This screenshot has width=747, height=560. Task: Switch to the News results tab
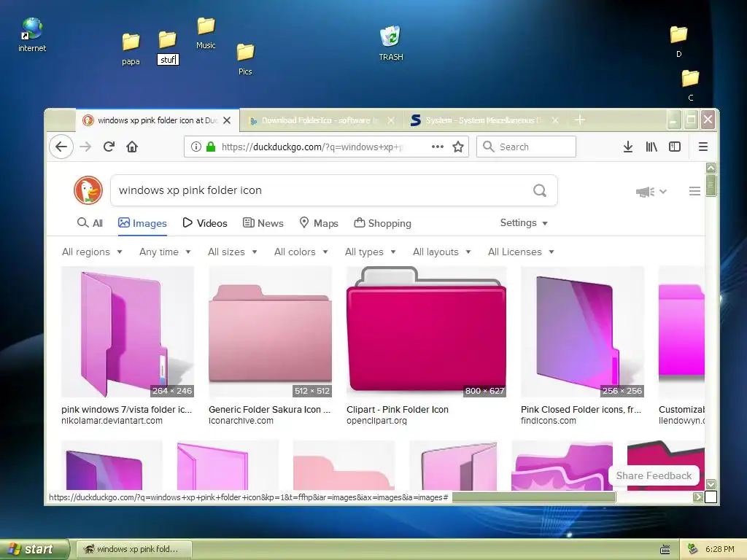coord(263,223)
